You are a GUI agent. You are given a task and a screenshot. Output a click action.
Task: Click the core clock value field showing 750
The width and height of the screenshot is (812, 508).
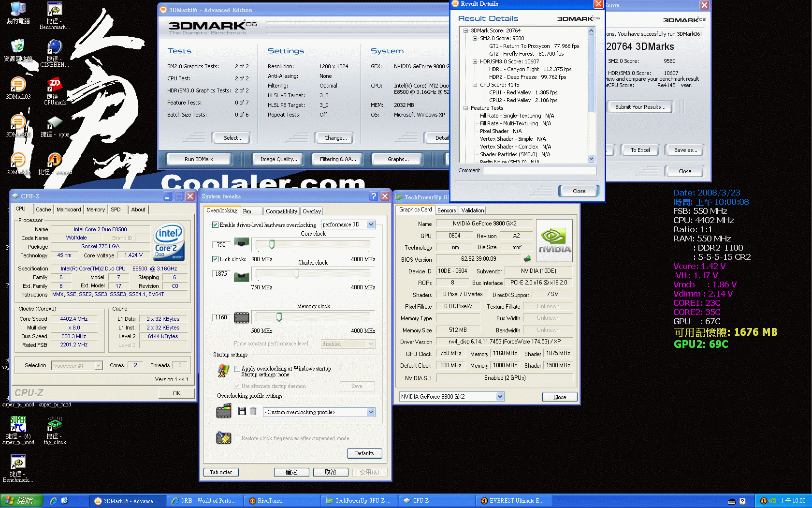221,245
